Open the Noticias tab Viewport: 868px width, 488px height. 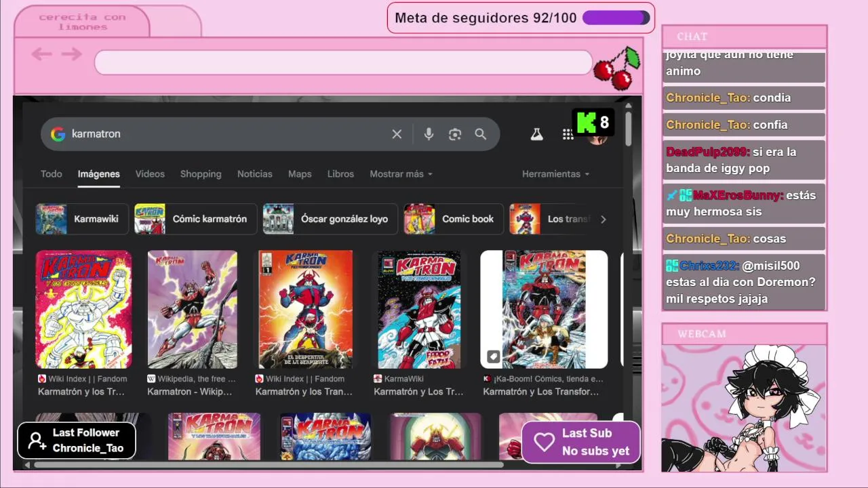(255, 174)
